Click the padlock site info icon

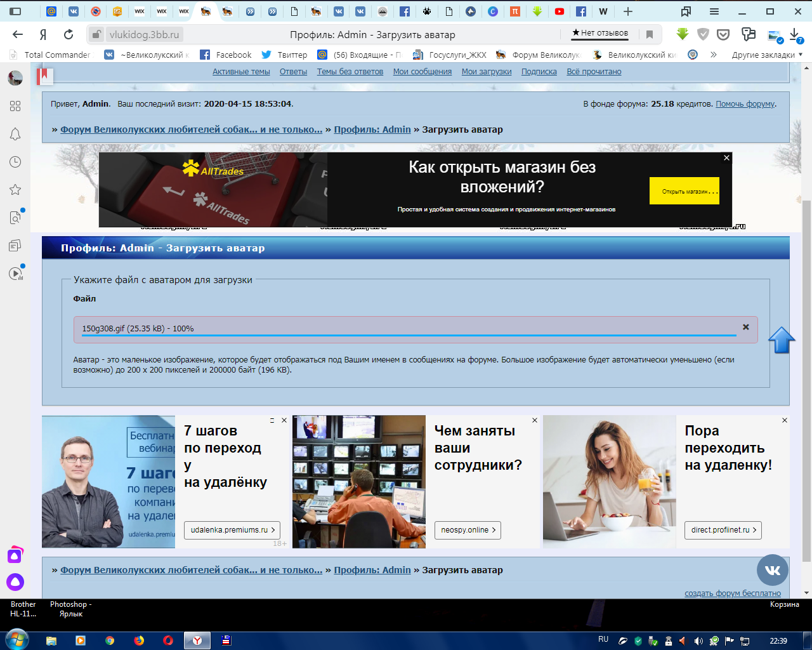point(96,34)
